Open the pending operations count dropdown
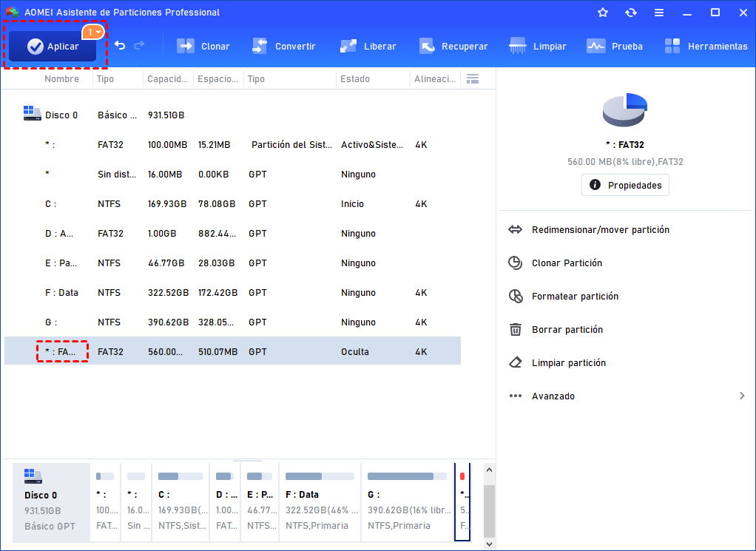 [x=93, y=32]
